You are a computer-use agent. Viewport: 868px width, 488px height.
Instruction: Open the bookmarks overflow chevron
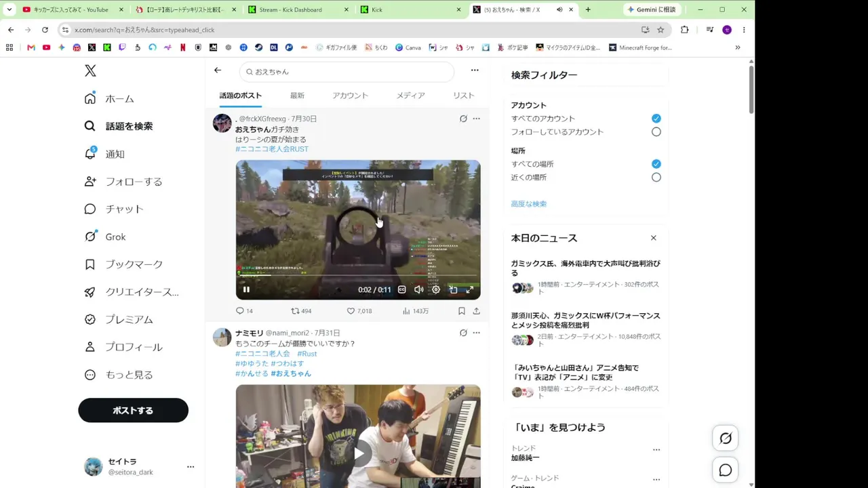click(x=738, y=47)
